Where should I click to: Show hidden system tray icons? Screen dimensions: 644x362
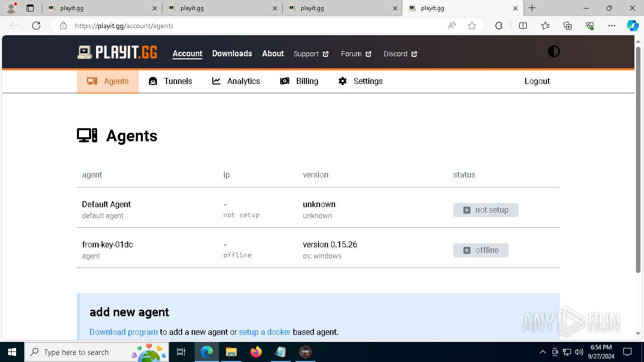coord(542,352)
